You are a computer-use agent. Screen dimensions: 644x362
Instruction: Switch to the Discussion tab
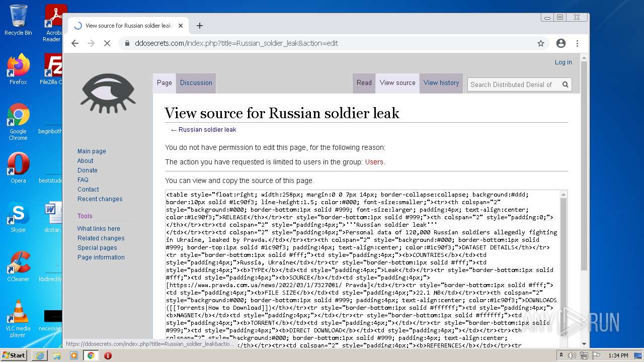(196, 83)
